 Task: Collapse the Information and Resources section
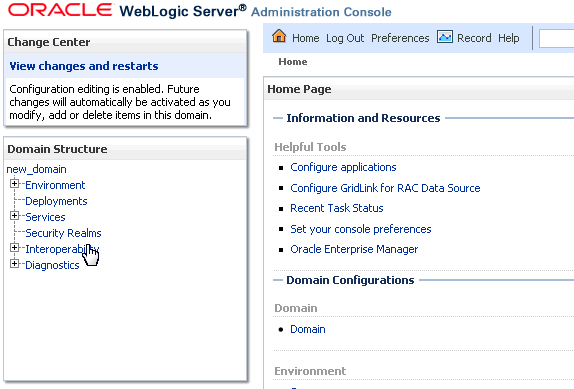click(278, 118)
